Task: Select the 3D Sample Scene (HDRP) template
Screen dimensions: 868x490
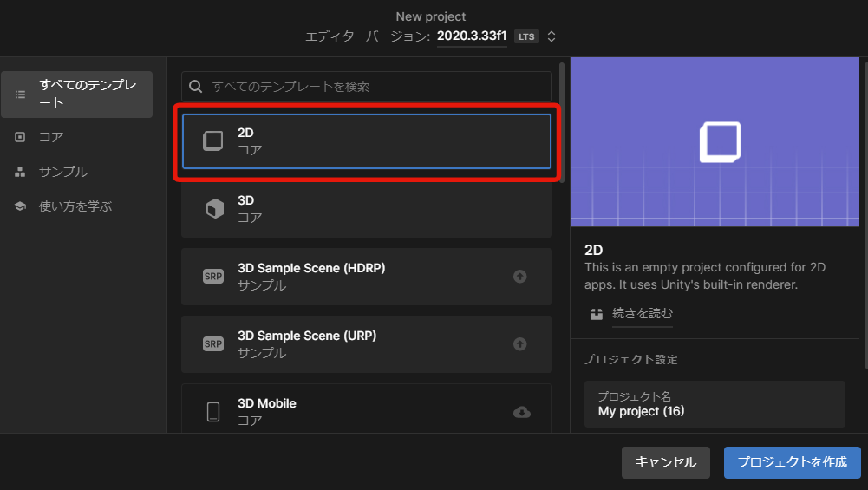Action: 367,277
